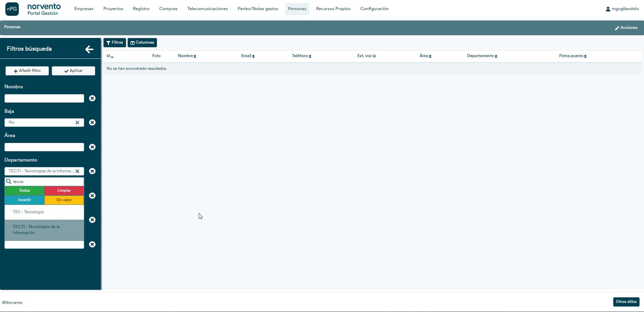Open the Acciones menu
The image size is (644, 312).
tap(626, 28)
